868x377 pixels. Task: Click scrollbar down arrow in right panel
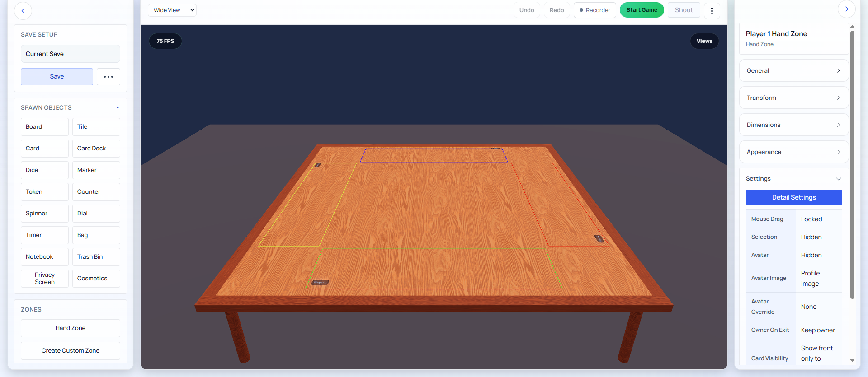click(x=852, y=360)
